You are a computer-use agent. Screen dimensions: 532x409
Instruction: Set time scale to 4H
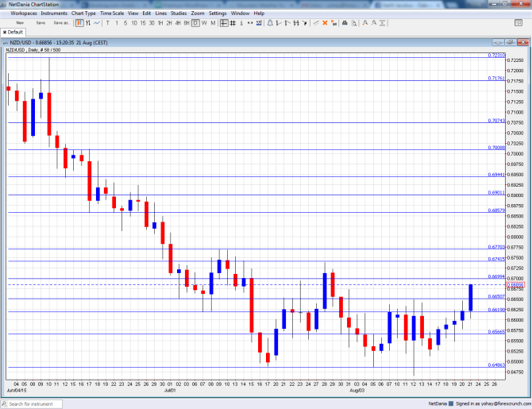tap(178, 23)
